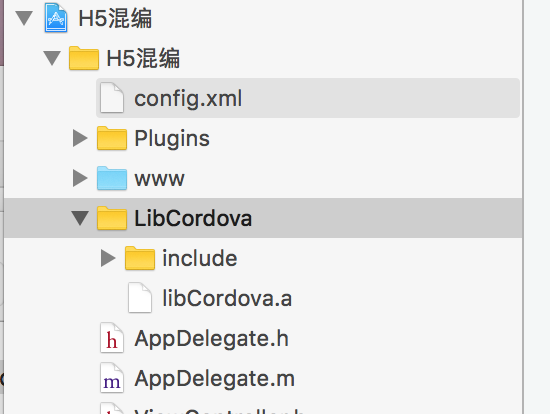Screen dimensions: 550x414
Task: Click the yellow H5混编 group folder icon
Action: point(83,58)
